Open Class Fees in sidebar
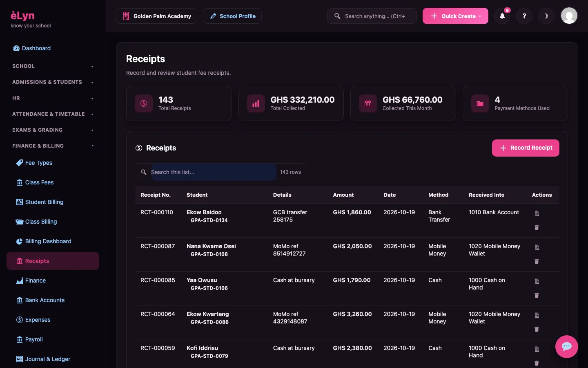This screenshot has height=368, width=588. click(53, 182)
